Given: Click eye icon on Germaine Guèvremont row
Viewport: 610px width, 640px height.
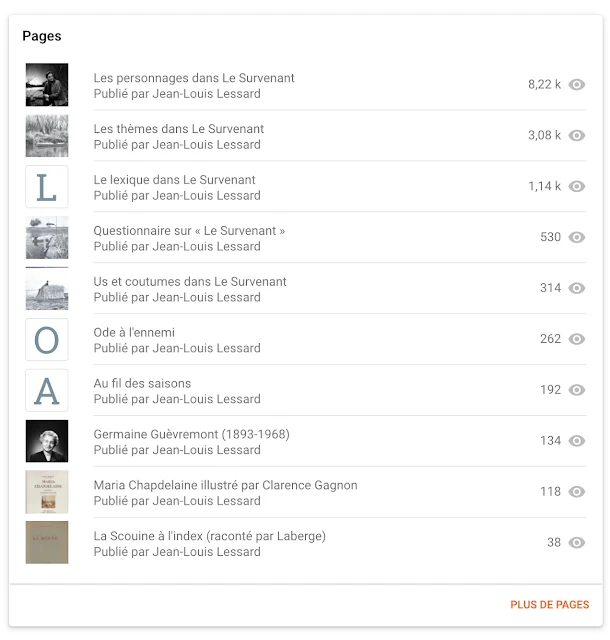Looking at the screenshot, I should click(x=576, y=441).
